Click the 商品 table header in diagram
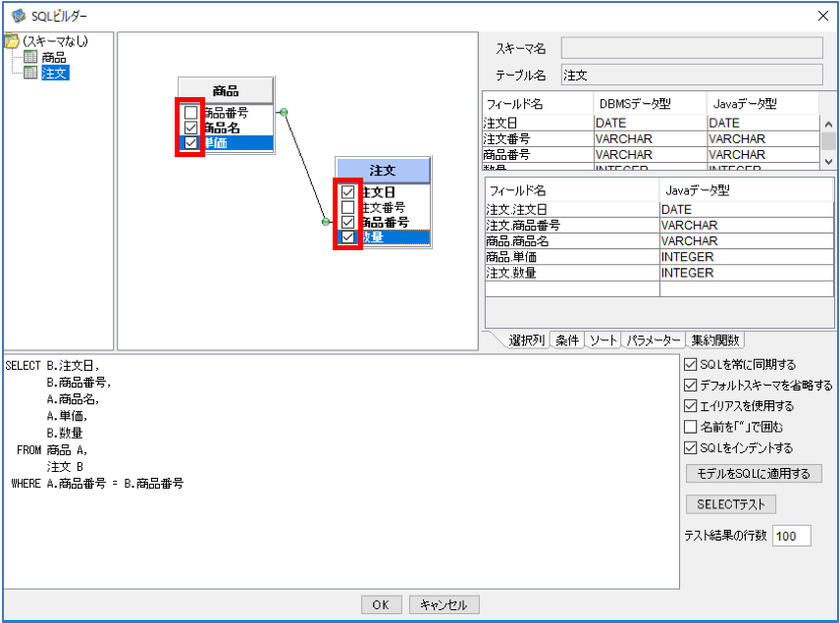The image size is (840, 623). coord(226,90)
